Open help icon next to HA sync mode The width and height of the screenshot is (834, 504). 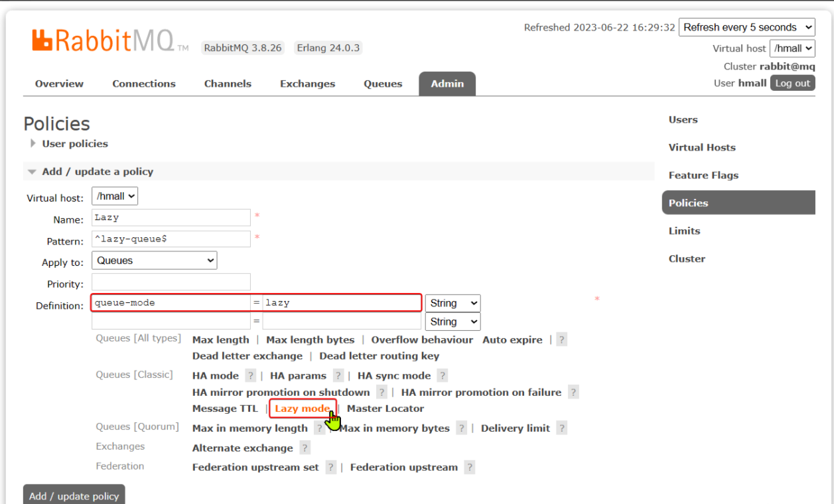click(443, 375)
